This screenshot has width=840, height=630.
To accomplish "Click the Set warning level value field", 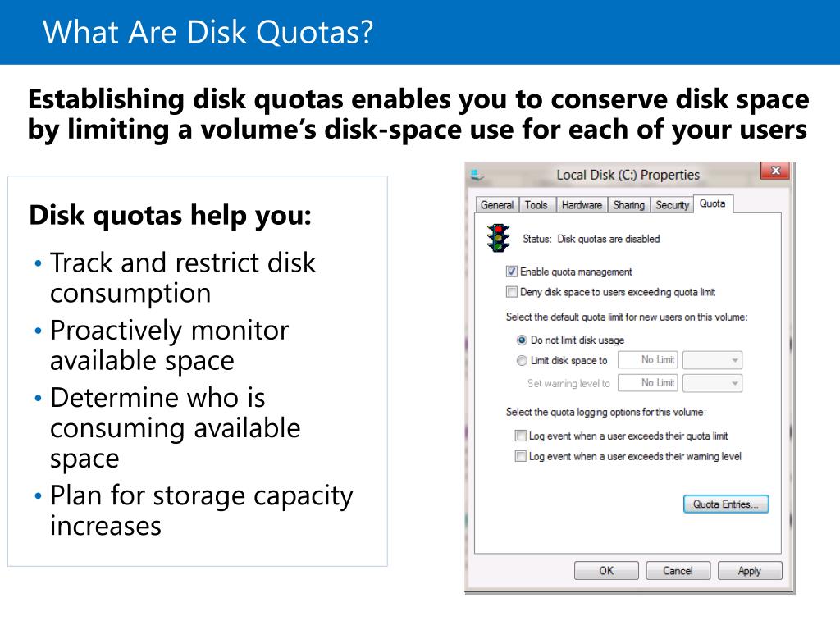I will click(x=648, y=383).
